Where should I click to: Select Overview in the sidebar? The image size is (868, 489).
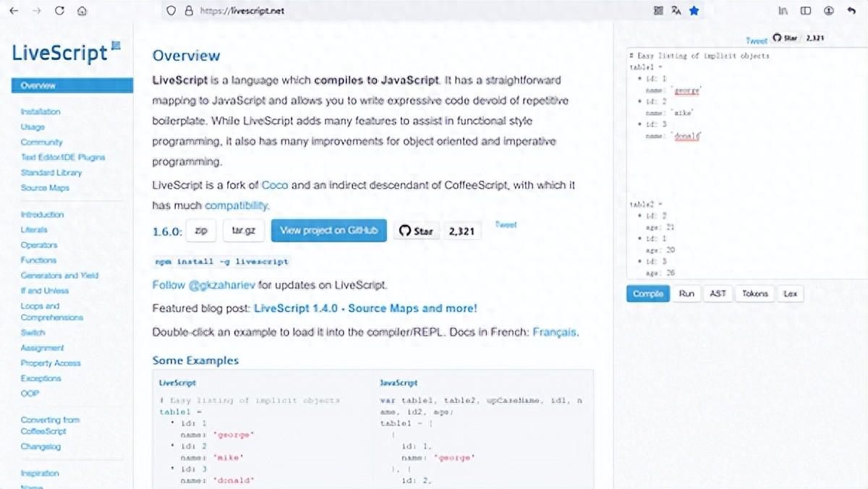72,85
